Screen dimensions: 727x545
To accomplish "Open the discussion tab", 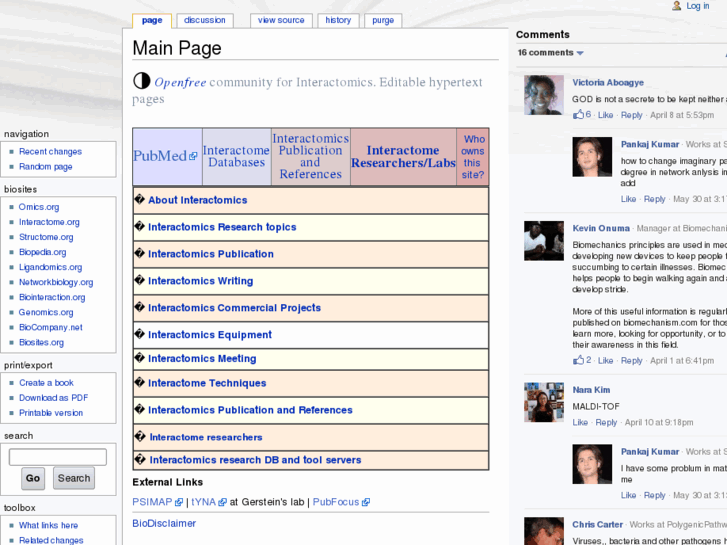I will pyautogui.click(x=204, y=20).
